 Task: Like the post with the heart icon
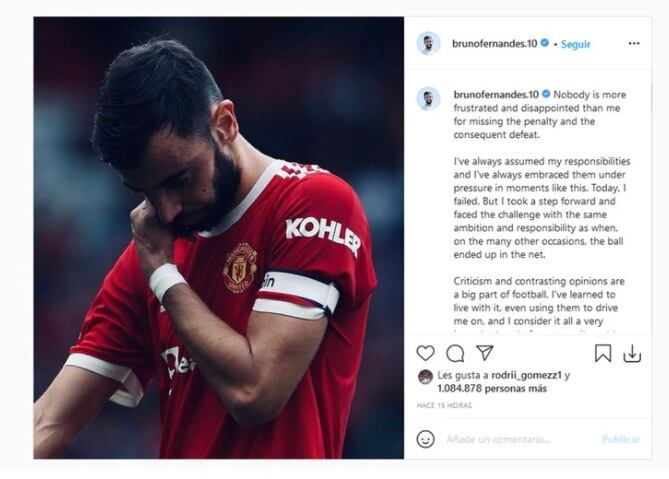pyautogui.click(x=425, y=353)
